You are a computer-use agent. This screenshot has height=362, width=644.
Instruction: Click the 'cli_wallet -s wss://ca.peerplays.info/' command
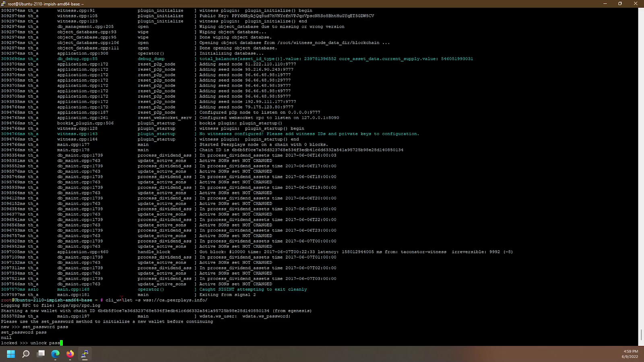pos(157,300)
